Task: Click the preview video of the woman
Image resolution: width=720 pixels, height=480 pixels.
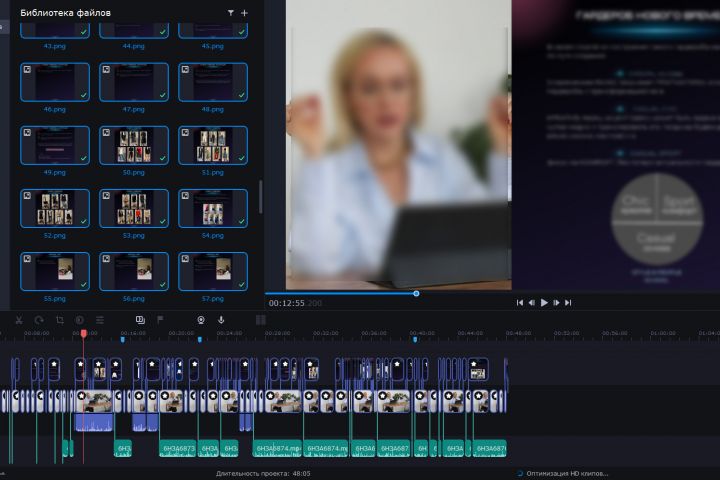Action: 399,145
